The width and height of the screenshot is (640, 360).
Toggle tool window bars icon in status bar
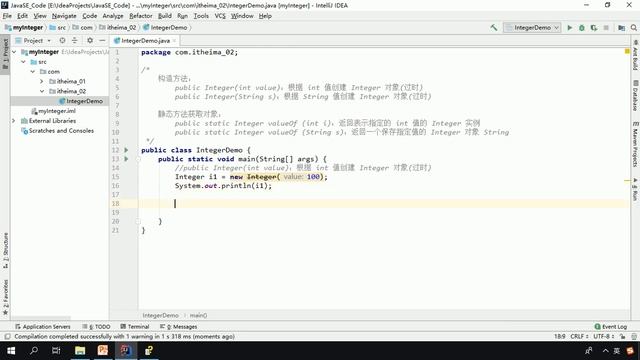point(7,337)
